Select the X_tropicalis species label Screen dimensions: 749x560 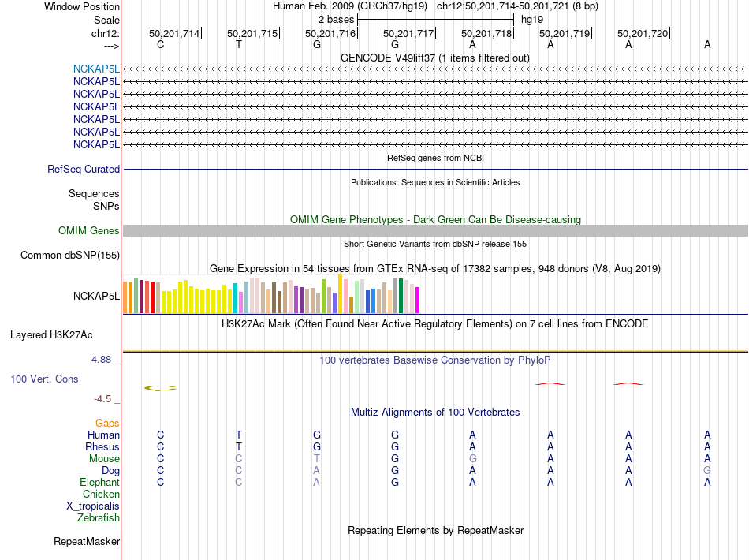(93, 506)
